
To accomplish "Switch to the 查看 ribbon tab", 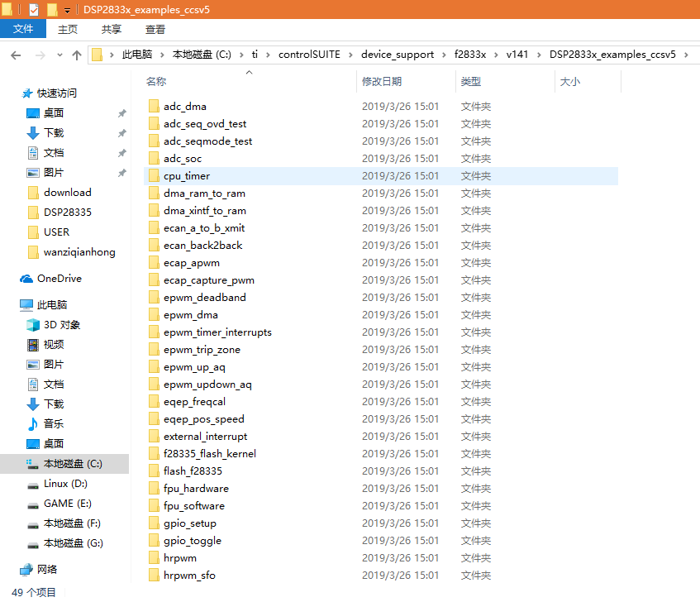I will pyautogui.click(x=155, y=30).
